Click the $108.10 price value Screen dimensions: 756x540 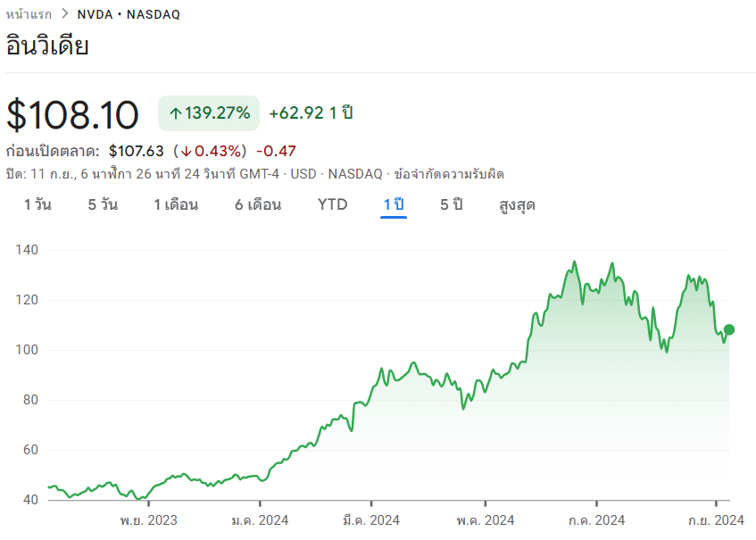[72, 115]
